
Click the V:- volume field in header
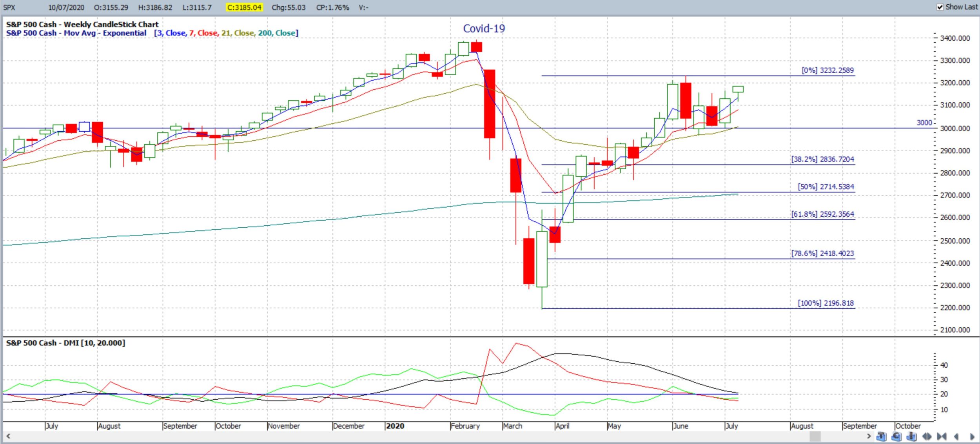(363, 7)
